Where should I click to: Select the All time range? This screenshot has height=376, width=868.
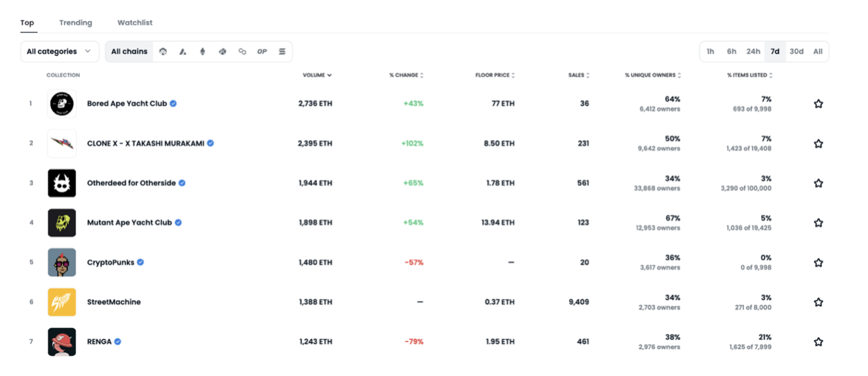pyautogui.click(x=818, y=52)
